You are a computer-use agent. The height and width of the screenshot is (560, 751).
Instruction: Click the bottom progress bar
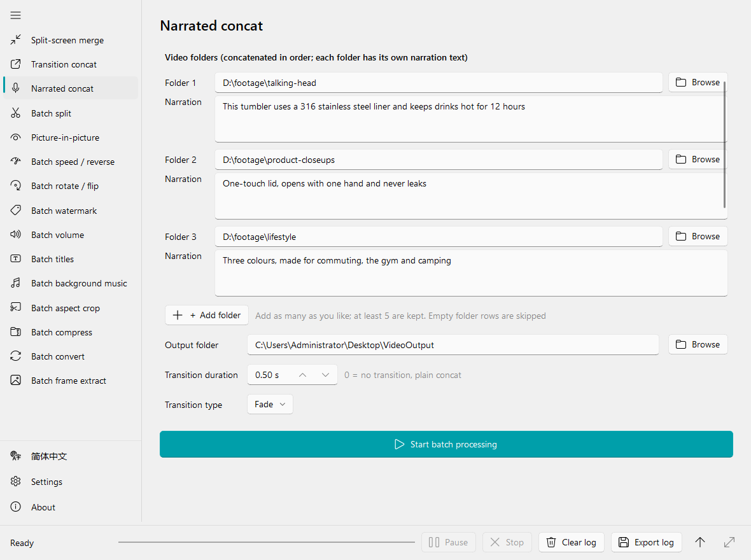pos(266,542)
